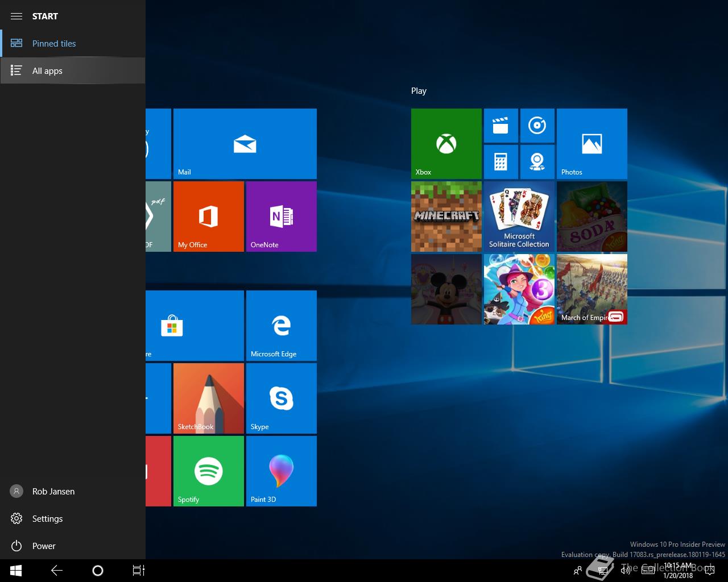The height and width of the screenshot is (582, 728).
Task: Open the Mail tile
Action: [245, 144]
